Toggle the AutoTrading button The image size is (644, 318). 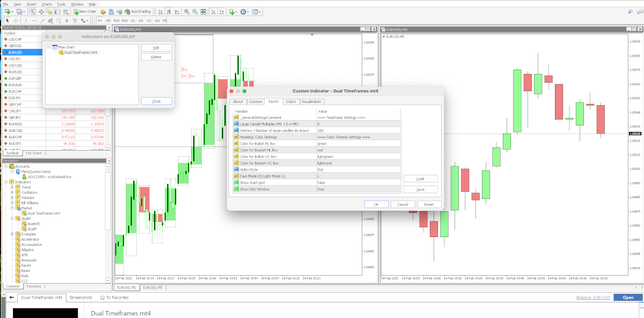(x=137, y=11)
